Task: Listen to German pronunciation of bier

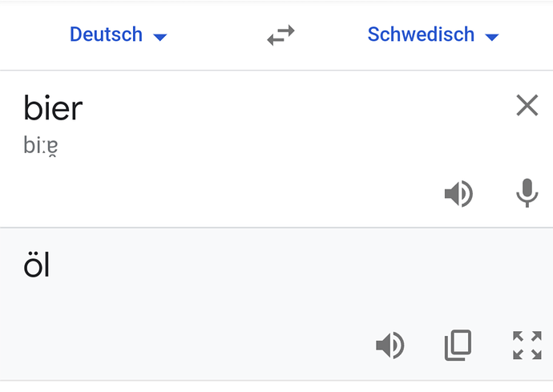Action: tap(458, 193)
